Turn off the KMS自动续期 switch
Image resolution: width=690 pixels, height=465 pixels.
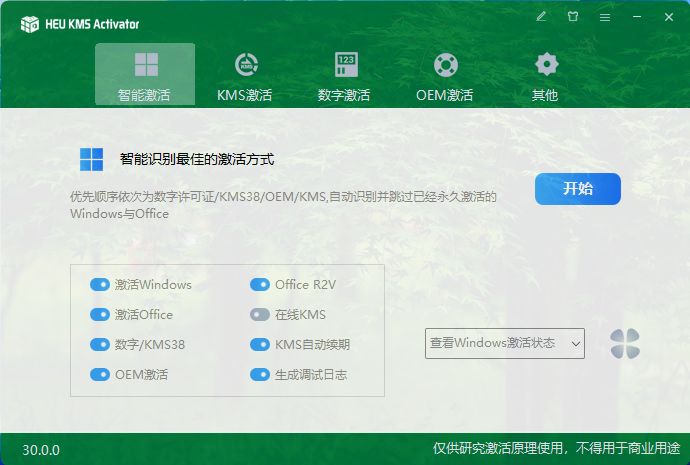[260, 345]
